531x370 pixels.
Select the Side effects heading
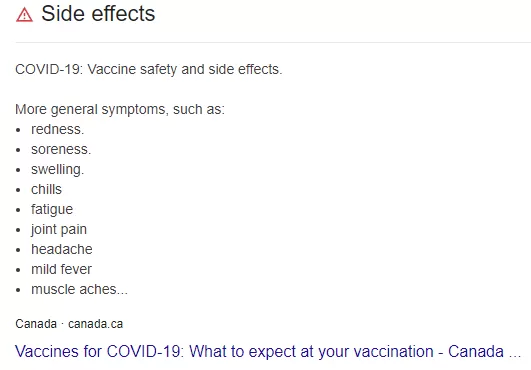coord(98,14)
